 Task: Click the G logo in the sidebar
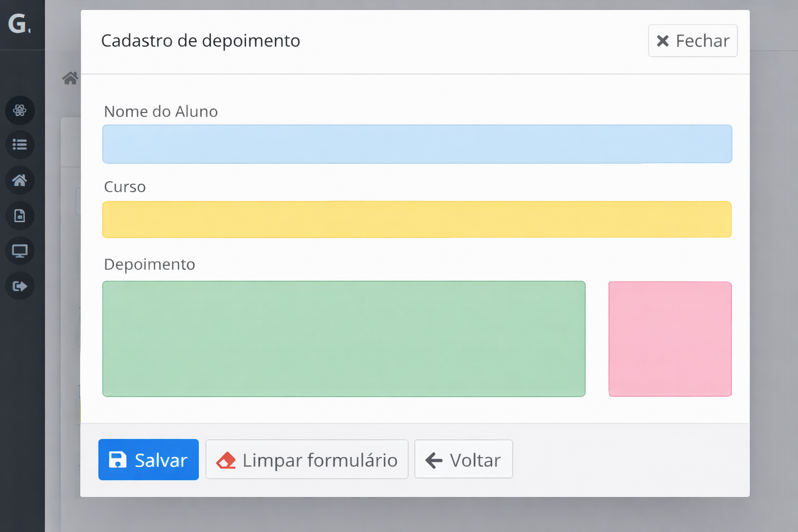(19, 24)
